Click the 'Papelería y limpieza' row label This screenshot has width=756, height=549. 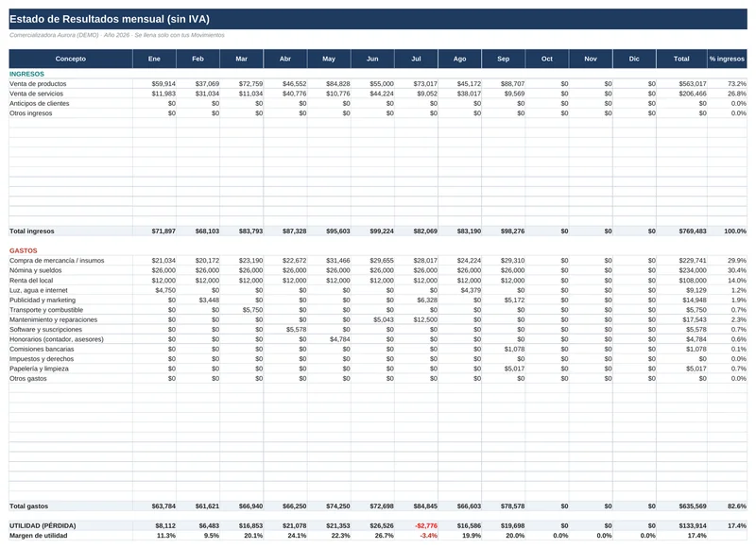39,369
